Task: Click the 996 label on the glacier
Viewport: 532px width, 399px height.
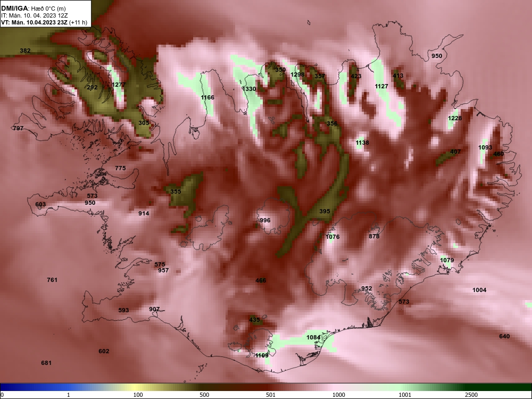Action: pos(265,220)
